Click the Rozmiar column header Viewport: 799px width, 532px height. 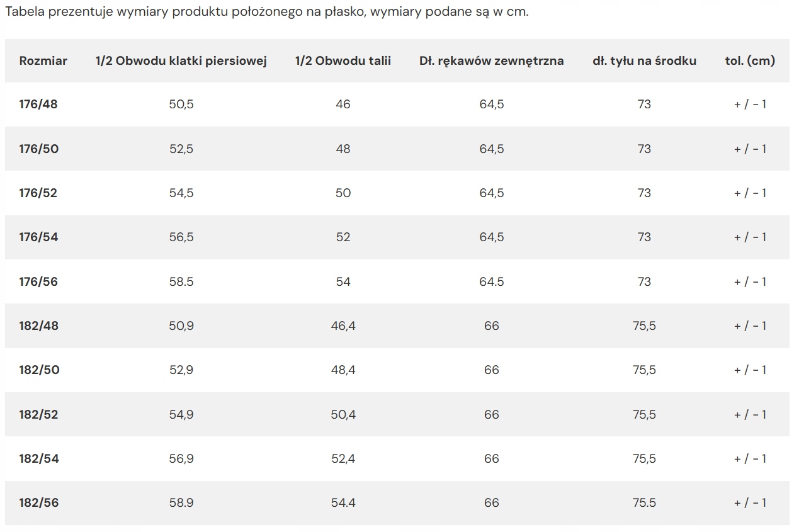pos(43,61)
